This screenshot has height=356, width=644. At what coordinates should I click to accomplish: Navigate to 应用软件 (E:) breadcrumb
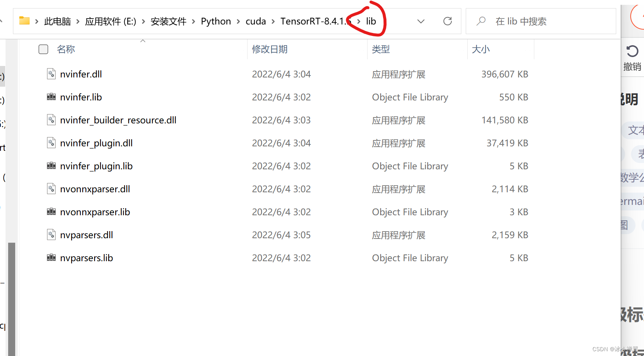tap(111, 21)
